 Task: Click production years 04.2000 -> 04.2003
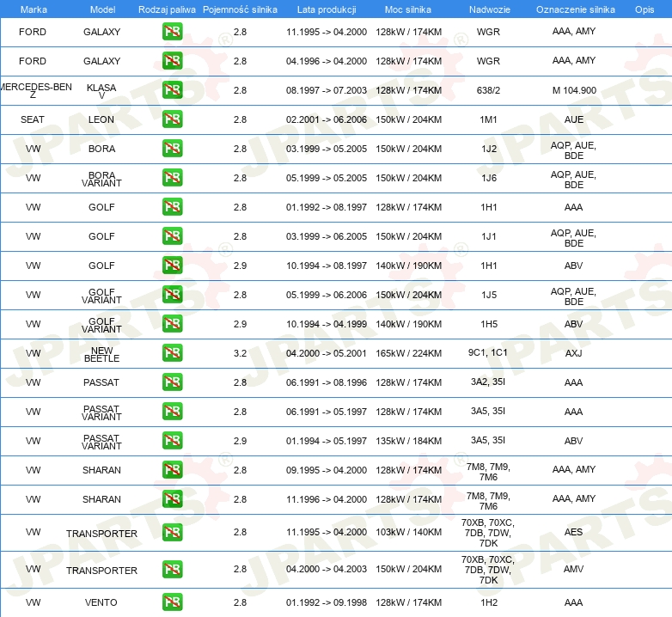tap(327, 569)
